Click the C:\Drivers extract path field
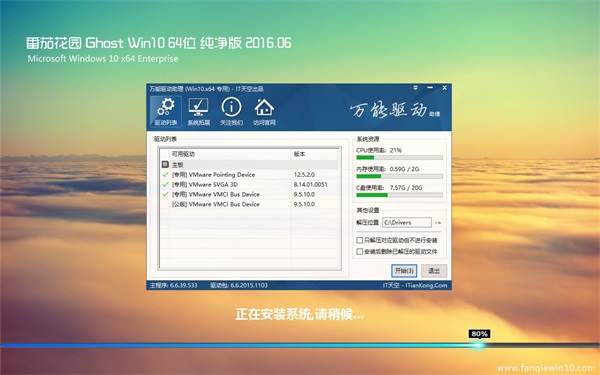Screen dimensions: 600x375 coord(407,222)
